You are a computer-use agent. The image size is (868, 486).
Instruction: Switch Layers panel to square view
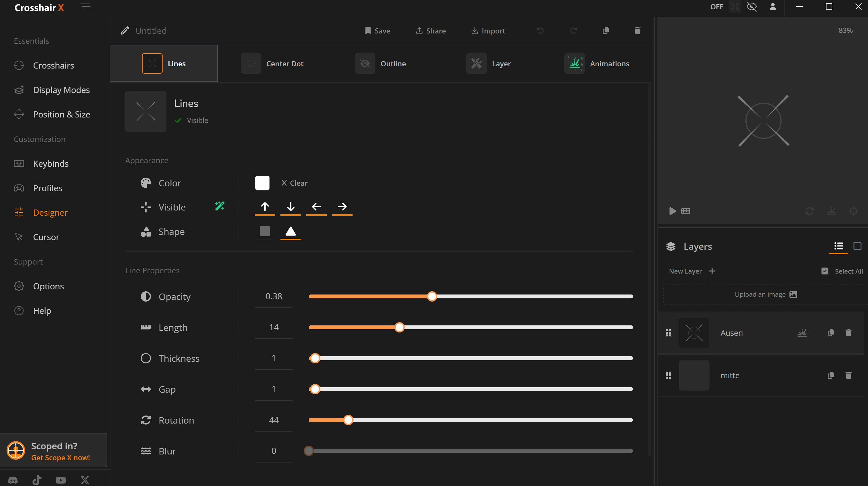coord(858,246)
